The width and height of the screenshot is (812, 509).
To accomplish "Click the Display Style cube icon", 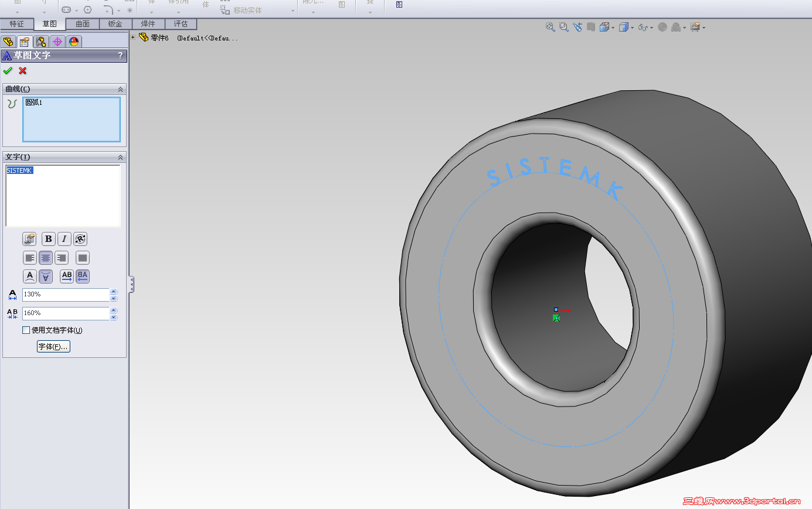I will tap(624, 27).
